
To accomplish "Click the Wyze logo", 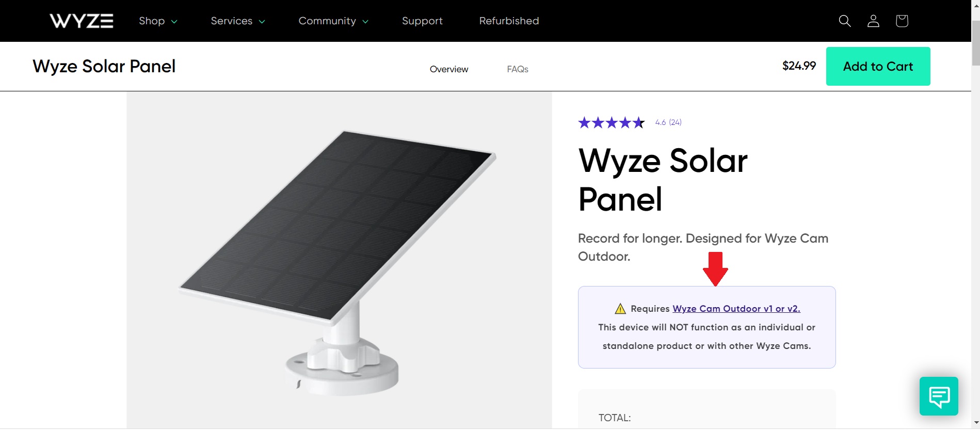I will click(82, 21).
